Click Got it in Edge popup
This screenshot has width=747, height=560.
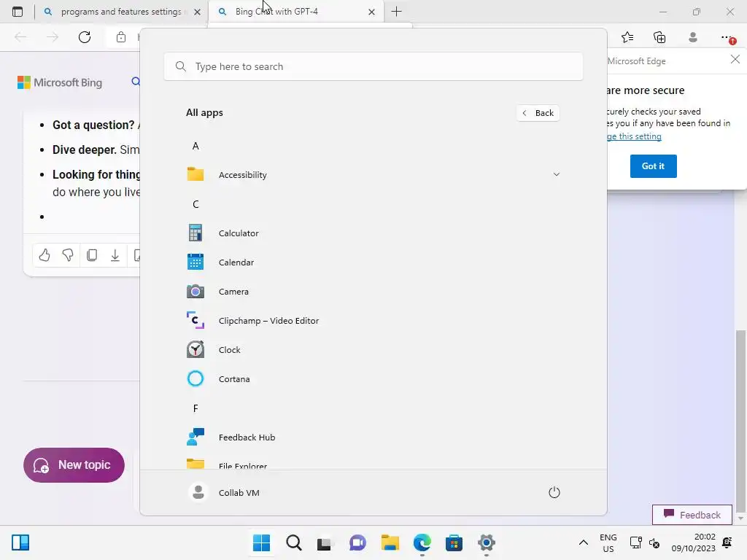pyautogui.click(x=653, y=166)
